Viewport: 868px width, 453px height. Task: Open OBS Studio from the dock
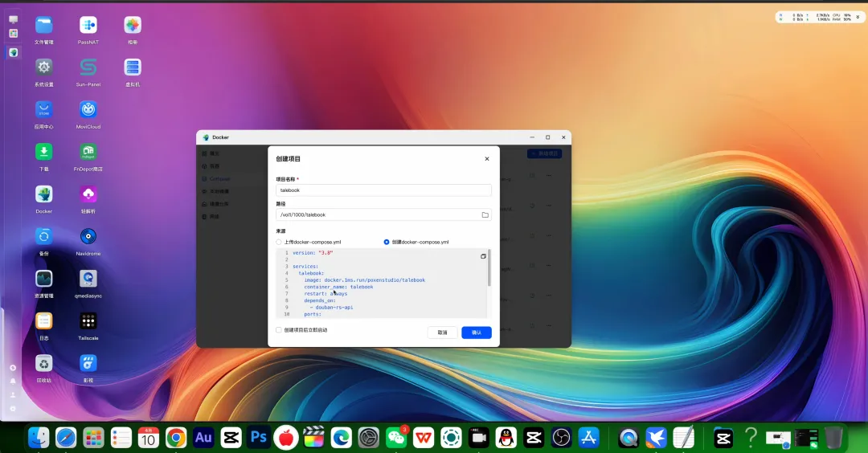(561, 438)
